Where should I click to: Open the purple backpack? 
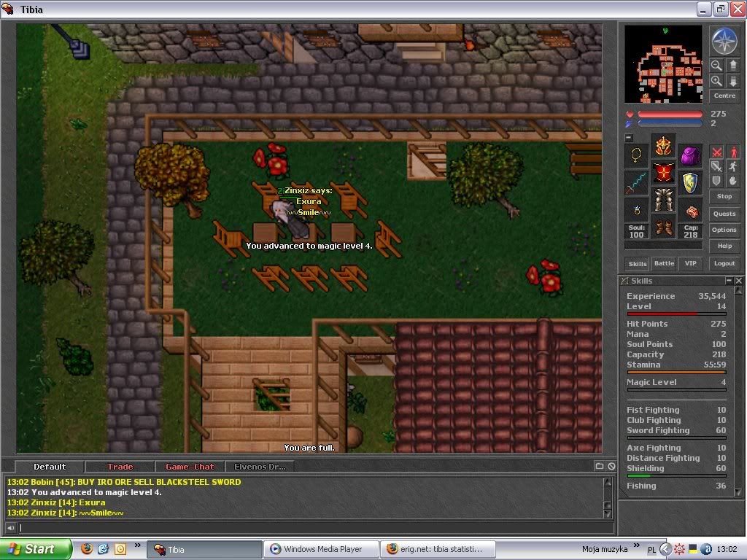(691, 155)
